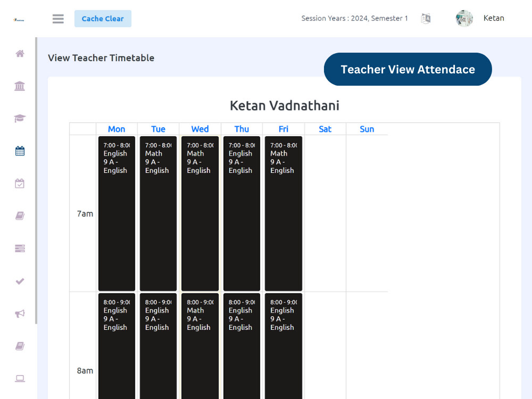Select the Thu column header

242,129
